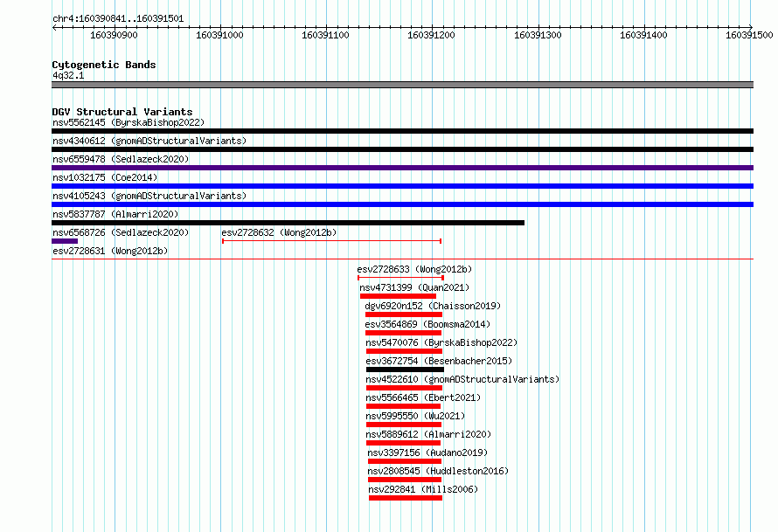Select the nsv292841 (Mills2006) label
The height and width of the screenshot is (532, 778).
point(423,489)
